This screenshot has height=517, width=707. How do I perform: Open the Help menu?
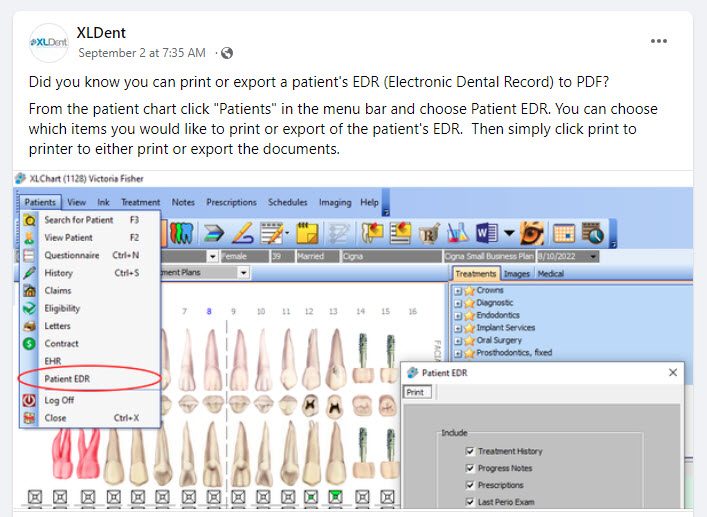coord(369,202)
